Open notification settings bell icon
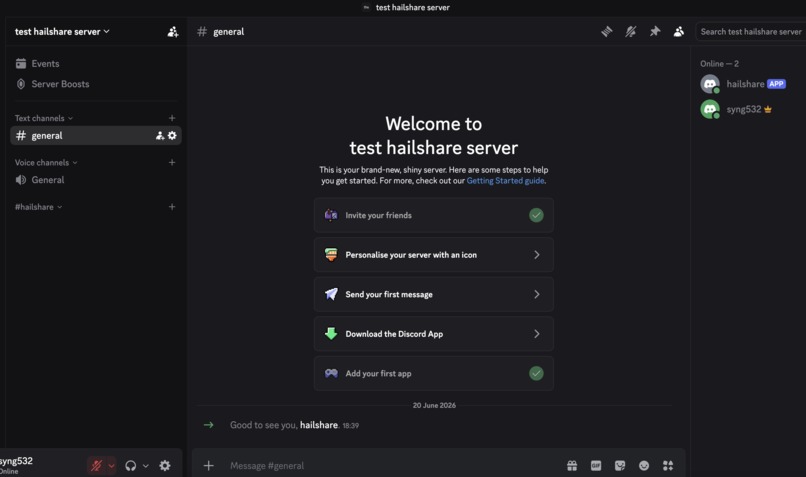Viewport: 806px width, 477px height. (x=631, y=32)
